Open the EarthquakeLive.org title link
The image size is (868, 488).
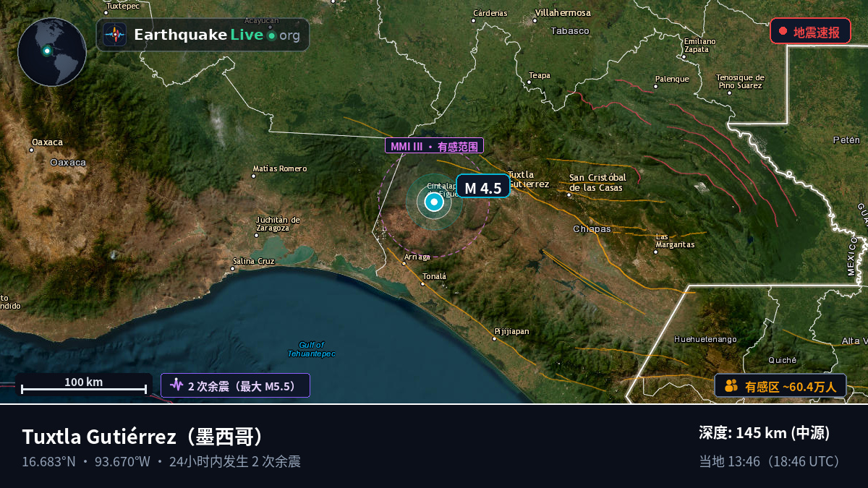click(x=217, y=35)
